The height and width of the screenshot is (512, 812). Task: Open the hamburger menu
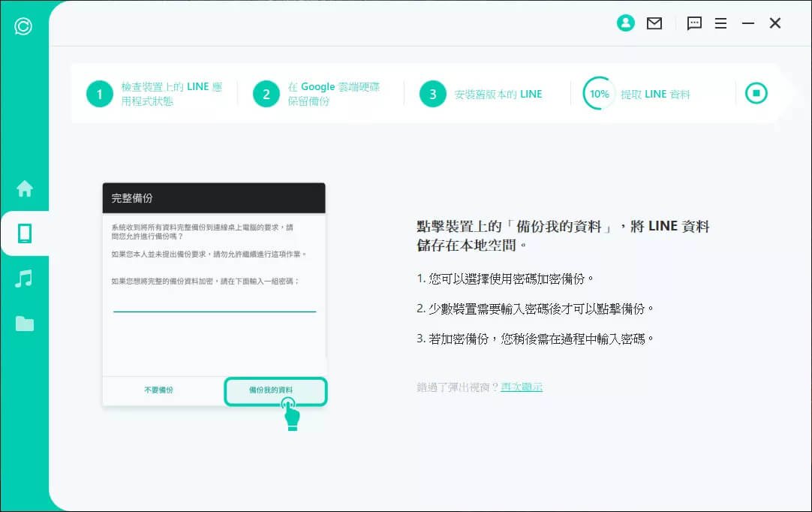coord(720,23)
